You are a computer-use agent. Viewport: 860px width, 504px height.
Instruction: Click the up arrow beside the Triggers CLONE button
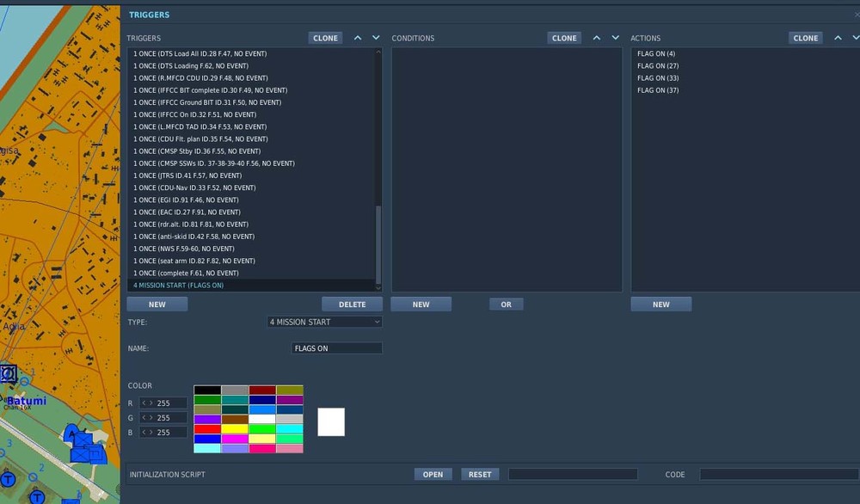coord(358,38)
